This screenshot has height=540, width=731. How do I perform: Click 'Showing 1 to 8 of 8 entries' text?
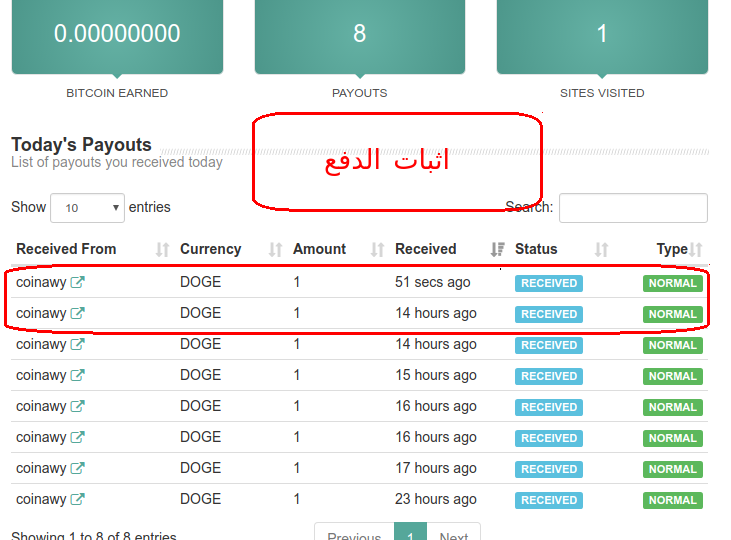[94, 535]
